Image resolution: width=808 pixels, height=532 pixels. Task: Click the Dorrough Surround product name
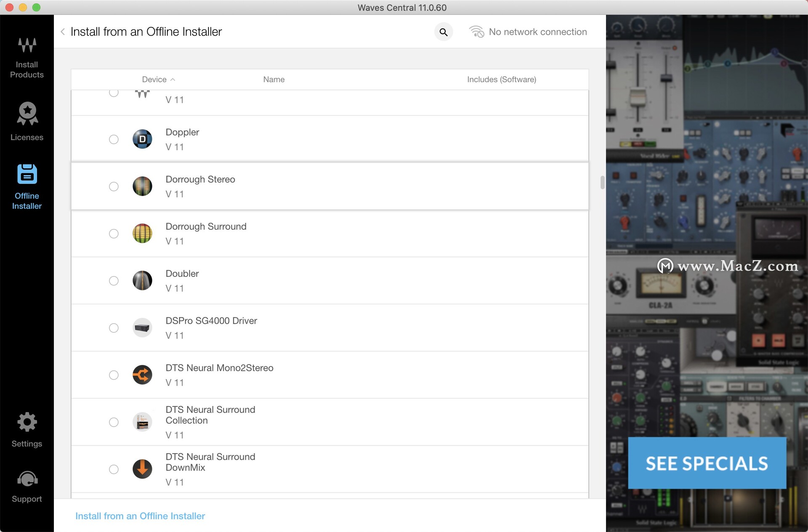click(x=206, y=226)
